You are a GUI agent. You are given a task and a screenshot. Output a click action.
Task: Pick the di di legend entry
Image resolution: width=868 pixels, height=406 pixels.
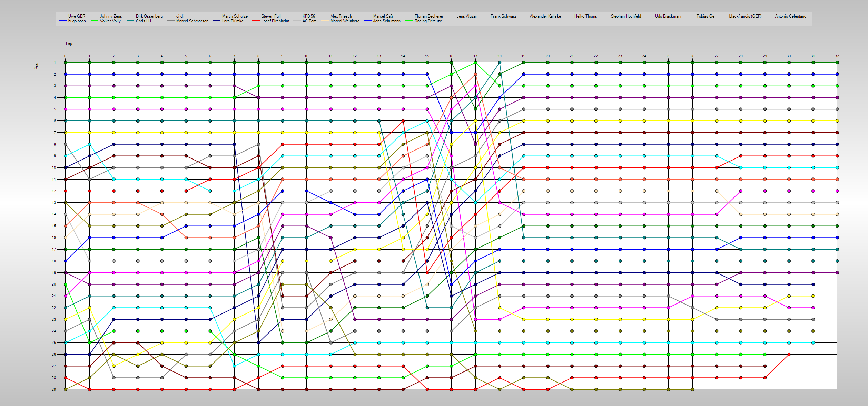(175, 16)
